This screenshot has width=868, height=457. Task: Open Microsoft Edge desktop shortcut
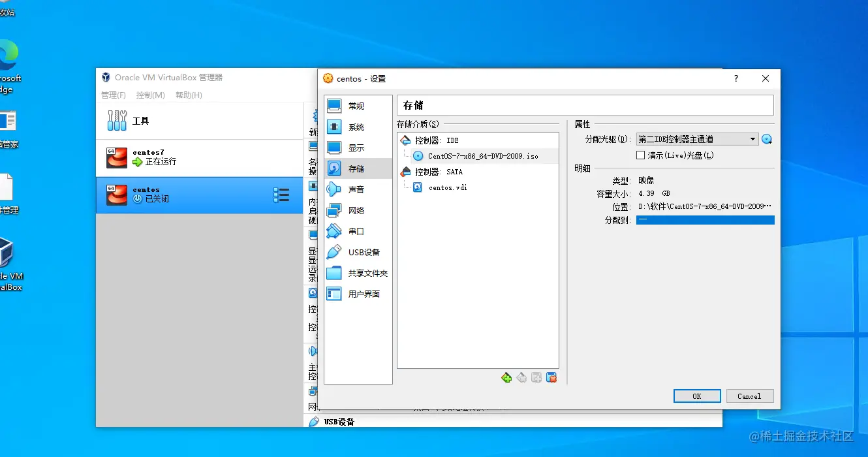click(9, 65)
